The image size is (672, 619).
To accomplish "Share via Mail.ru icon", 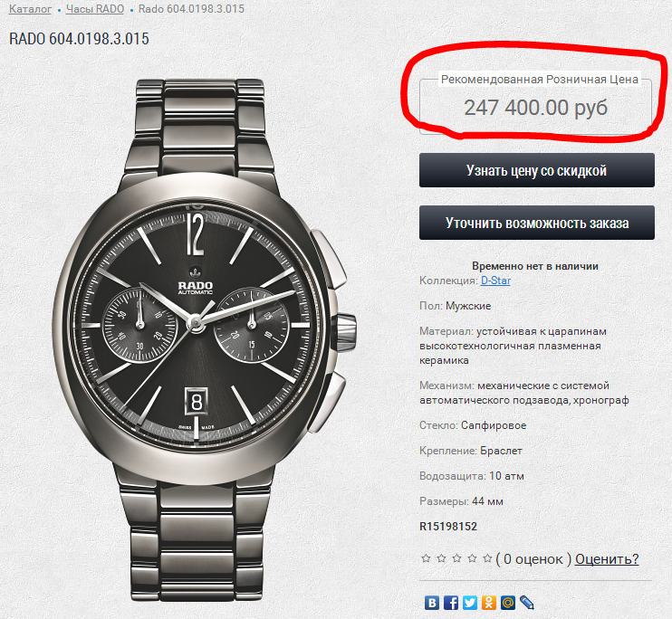I will [508, 602].
